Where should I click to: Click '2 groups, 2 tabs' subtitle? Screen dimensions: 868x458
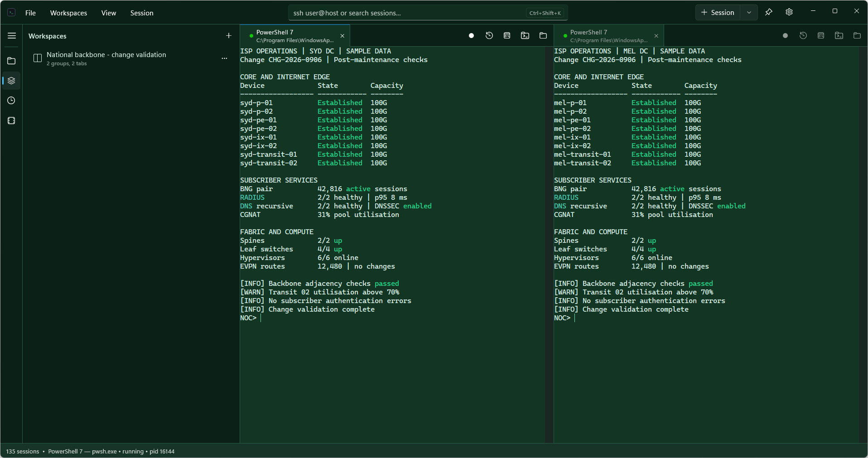tap(67, 63)
